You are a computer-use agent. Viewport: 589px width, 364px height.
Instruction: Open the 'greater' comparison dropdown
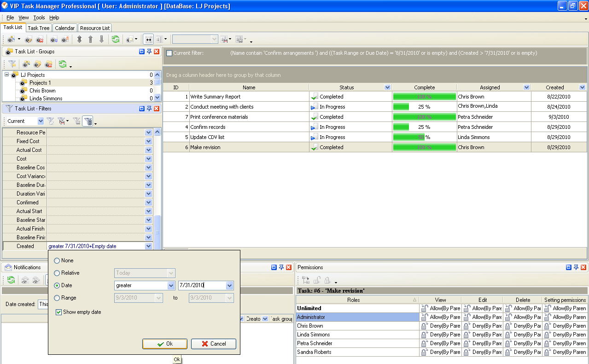point(171,286)
